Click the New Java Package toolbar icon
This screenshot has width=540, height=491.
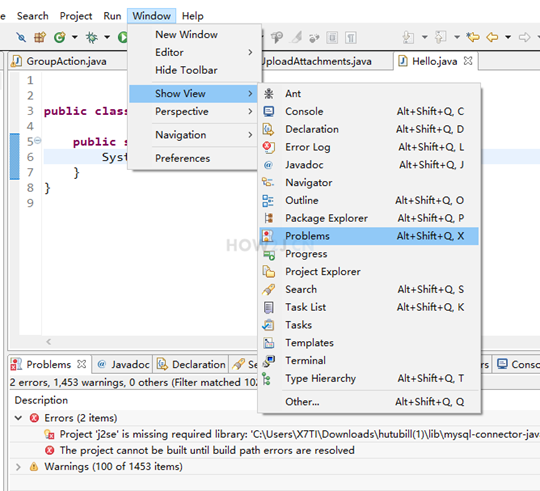(40, 37)
